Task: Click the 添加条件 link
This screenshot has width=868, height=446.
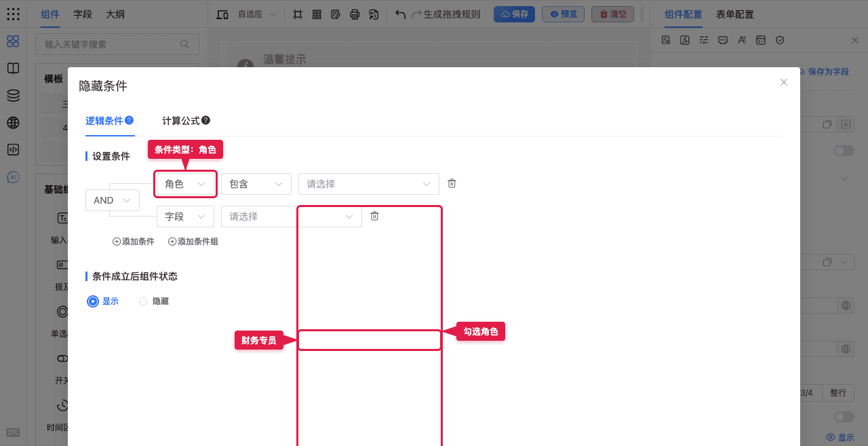Action: pyautogui.click(x=134, y=242)
